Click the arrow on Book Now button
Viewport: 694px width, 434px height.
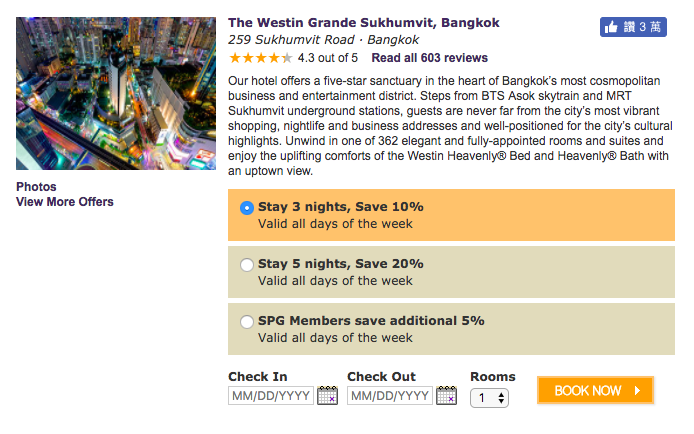click(x=637, y=390)
